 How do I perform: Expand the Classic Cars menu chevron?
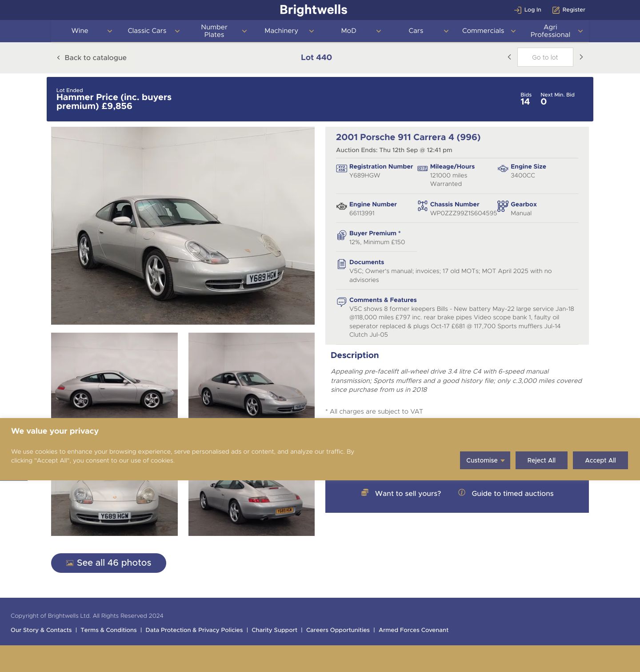point(177,31)
